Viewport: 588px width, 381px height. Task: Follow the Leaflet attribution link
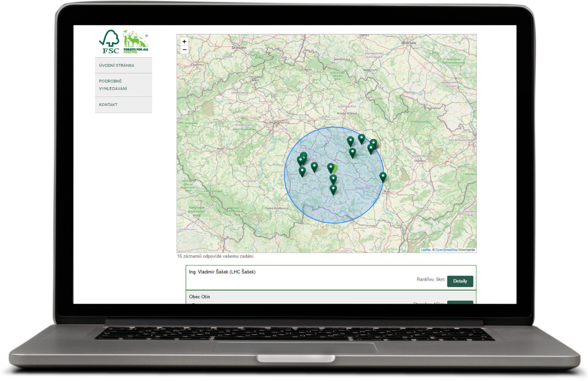(x=426, y=250)
